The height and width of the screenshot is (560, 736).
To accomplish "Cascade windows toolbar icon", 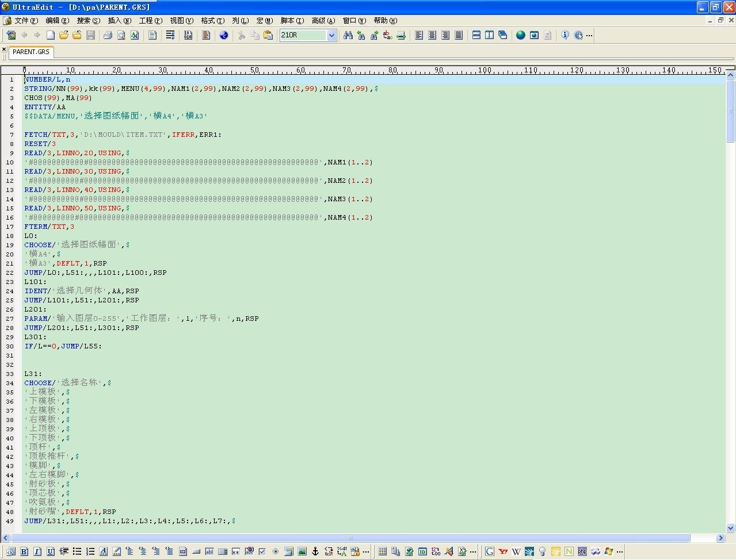I will coord(502,35).
